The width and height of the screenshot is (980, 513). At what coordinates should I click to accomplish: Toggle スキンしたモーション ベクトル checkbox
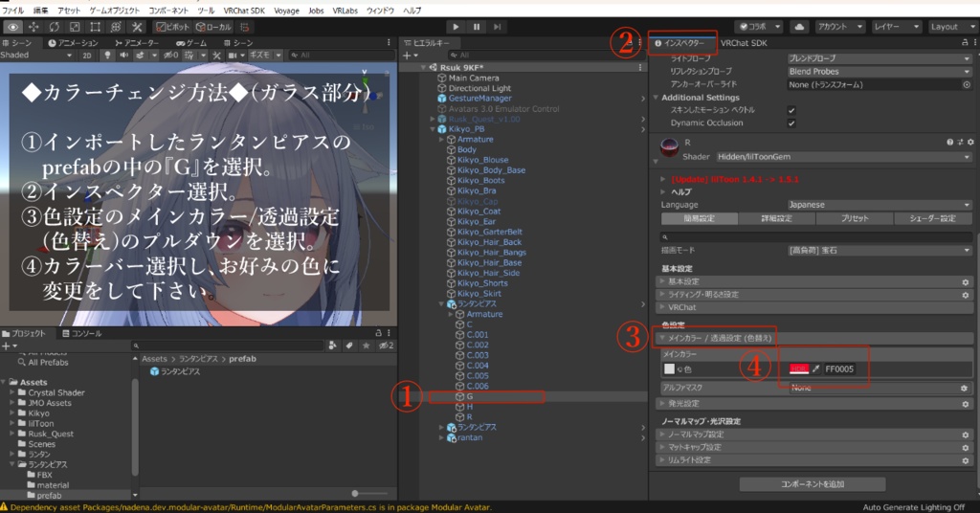pos(791,110)
